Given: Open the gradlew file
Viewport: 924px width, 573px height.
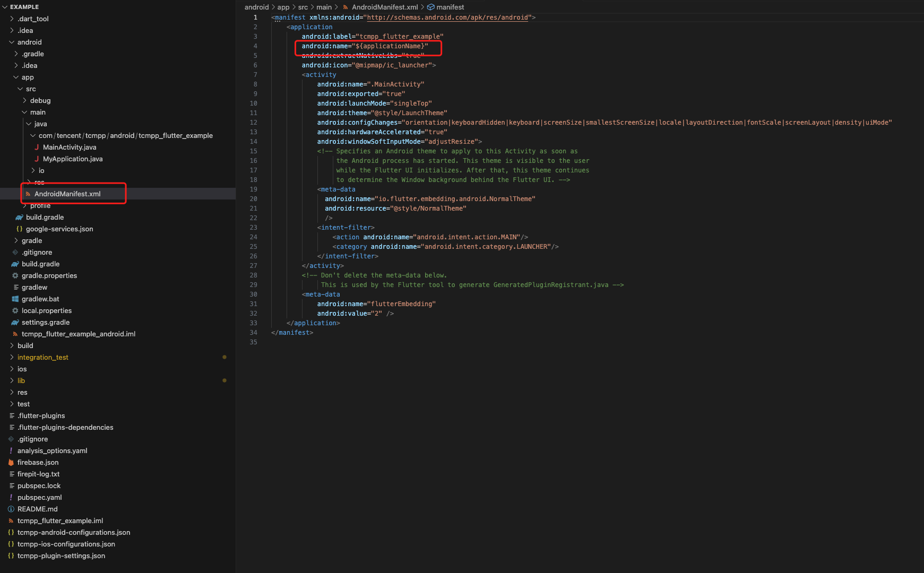Looking at the screenshot, I should pyautogui.click(x=34, y=287).
